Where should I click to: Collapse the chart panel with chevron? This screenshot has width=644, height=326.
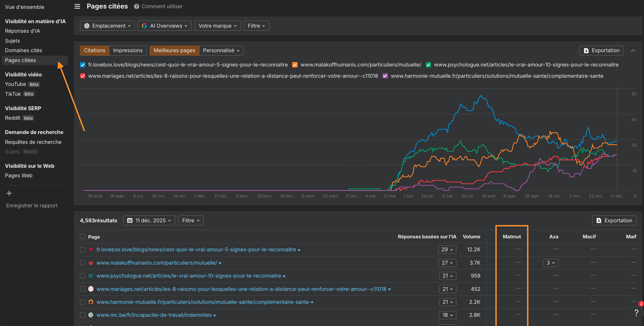[633, 50]
